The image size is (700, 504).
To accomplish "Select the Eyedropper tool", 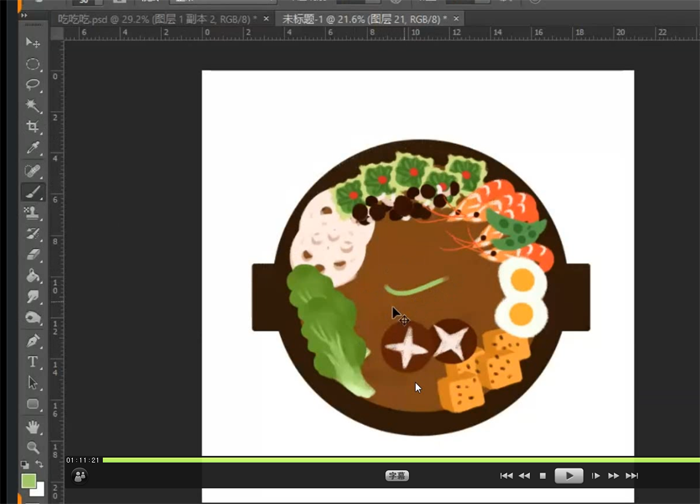I will pyautogui.click(x=33, y=149).
